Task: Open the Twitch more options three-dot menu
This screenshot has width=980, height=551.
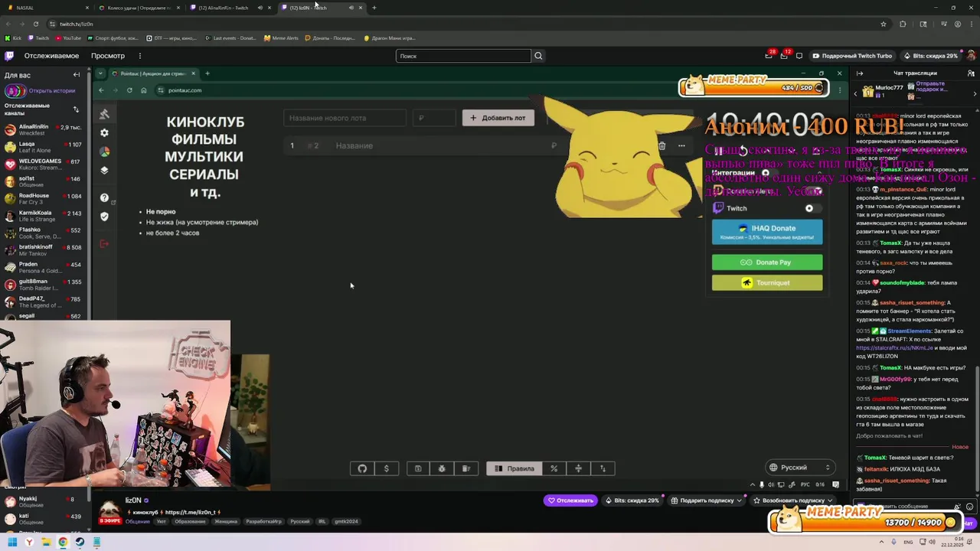Action: (140, 56)
